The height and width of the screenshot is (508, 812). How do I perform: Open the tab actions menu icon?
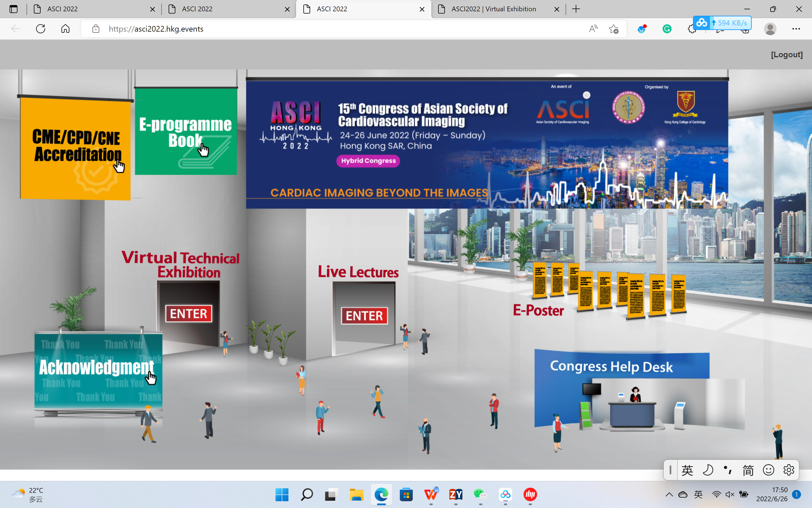pos(14,9)
